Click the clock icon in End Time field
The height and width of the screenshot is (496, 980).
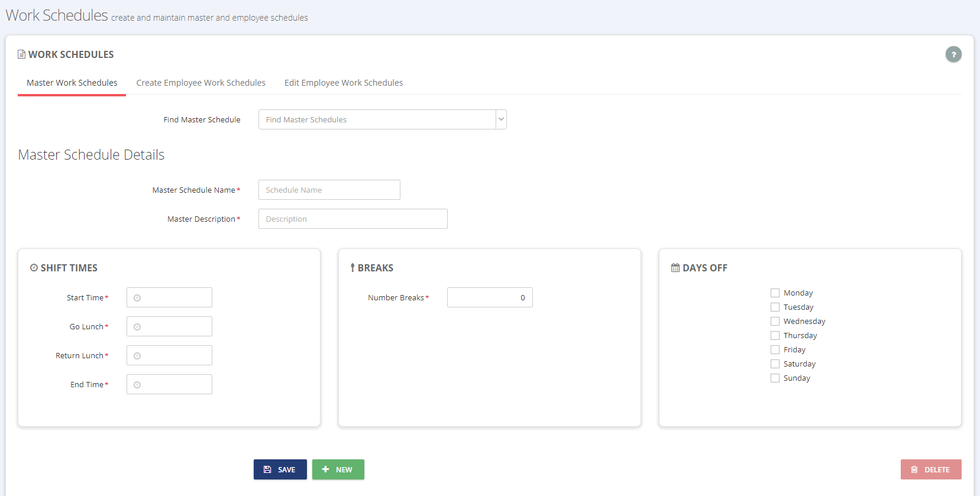[137, 385]
